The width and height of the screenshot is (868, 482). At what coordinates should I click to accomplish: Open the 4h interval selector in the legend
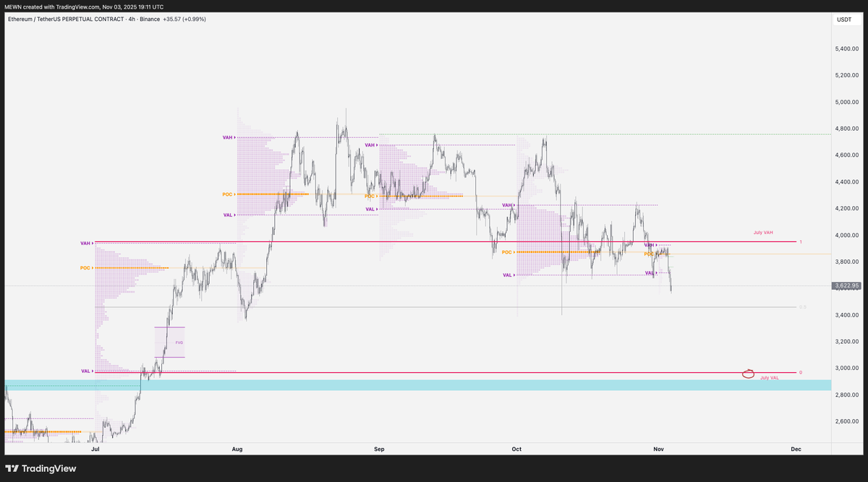(131, 20)
